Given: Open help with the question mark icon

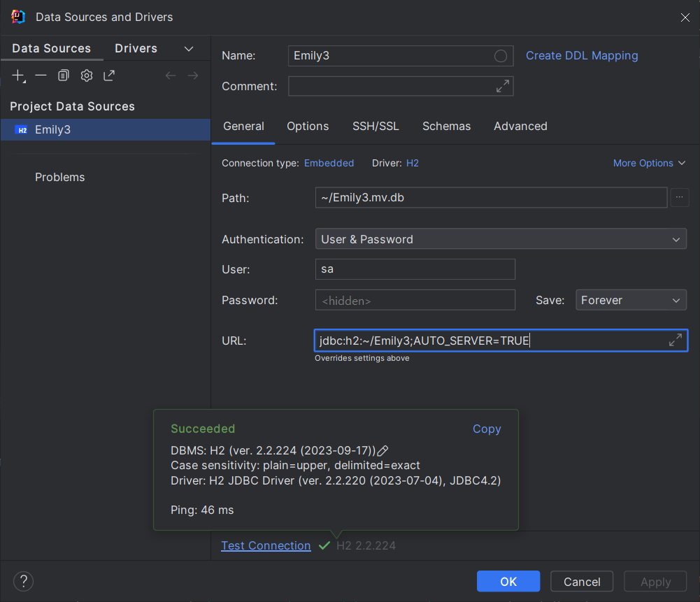Looking at the screenshot, I should tap(23, 581).
